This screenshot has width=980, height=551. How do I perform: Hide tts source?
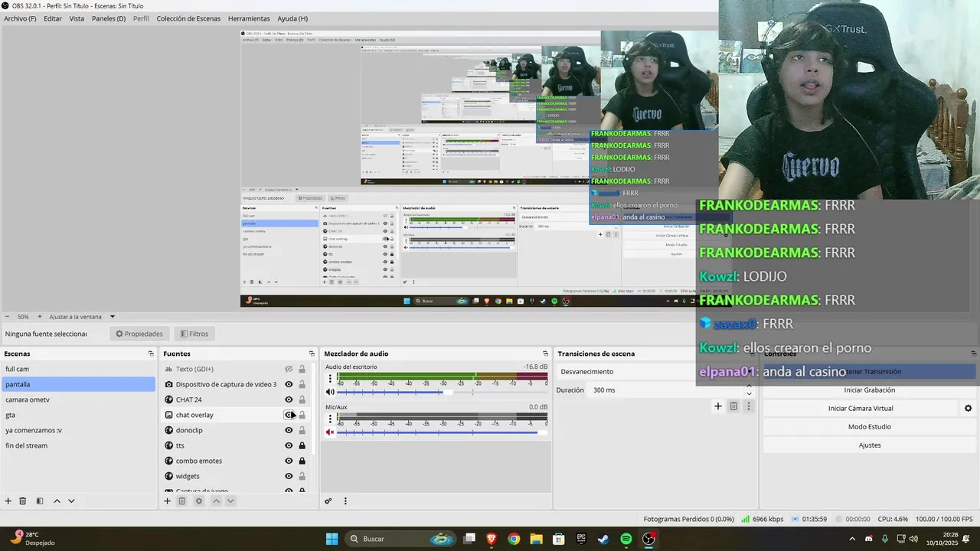coord(289,445)
